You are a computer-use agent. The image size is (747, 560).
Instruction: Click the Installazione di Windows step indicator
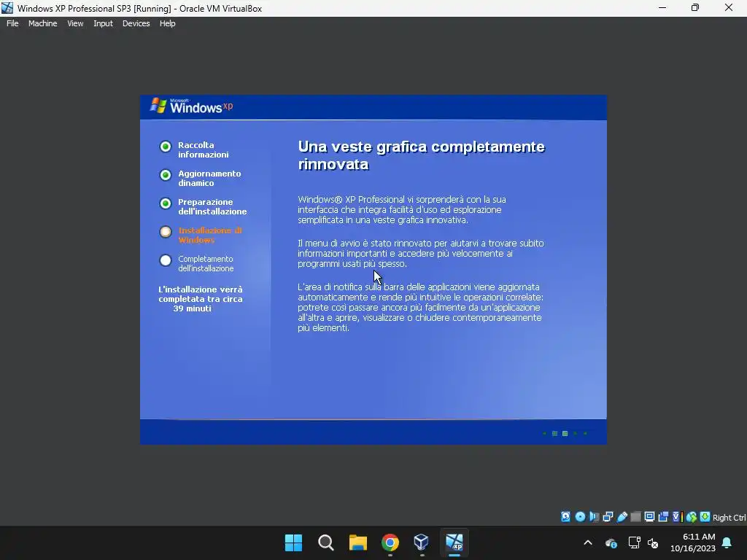pos(166,232)
